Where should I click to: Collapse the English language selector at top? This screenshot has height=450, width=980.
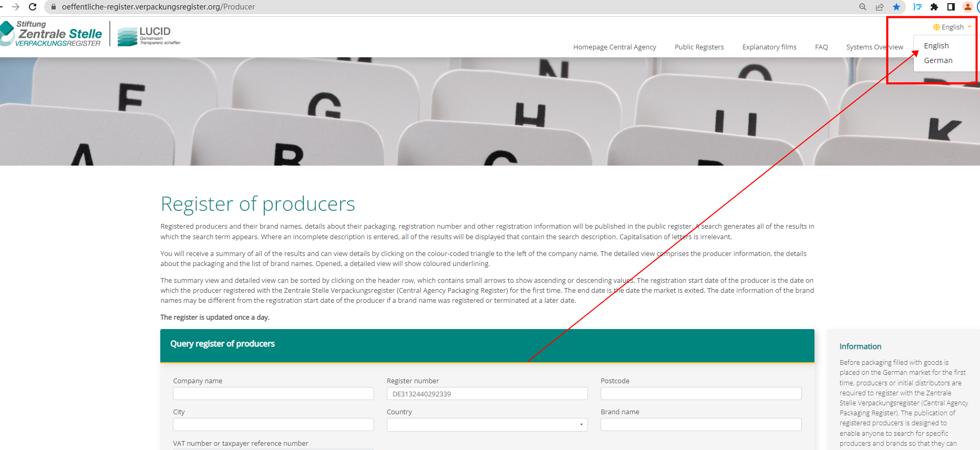[952, 27]
